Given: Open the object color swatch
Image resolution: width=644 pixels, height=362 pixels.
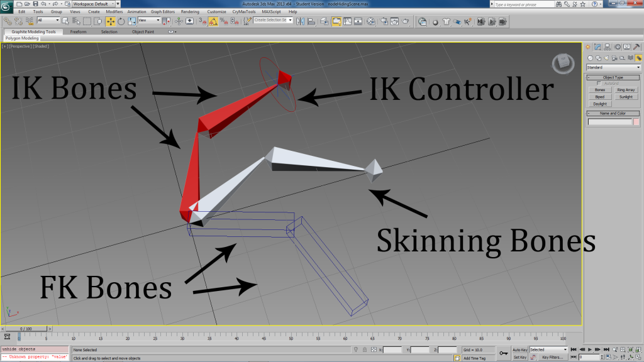Looking at the screenshot, I should [636, 122].
